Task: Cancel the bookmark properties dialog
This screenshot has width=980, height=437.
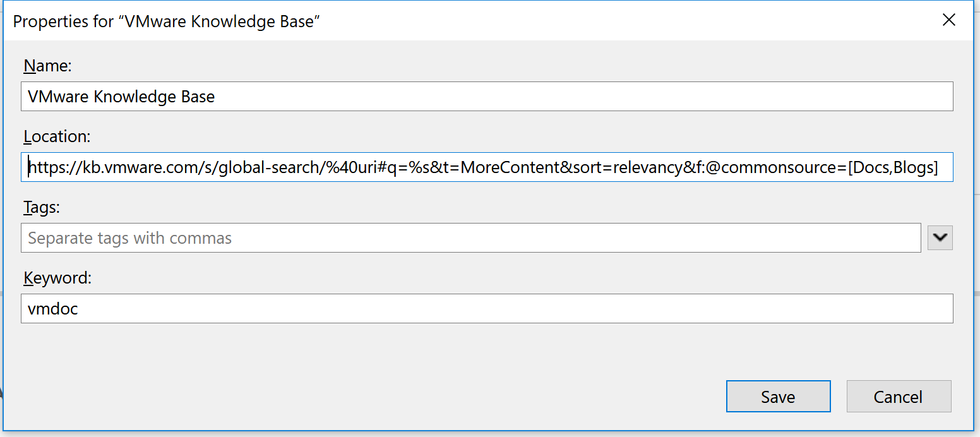Action: click(899, 397)
